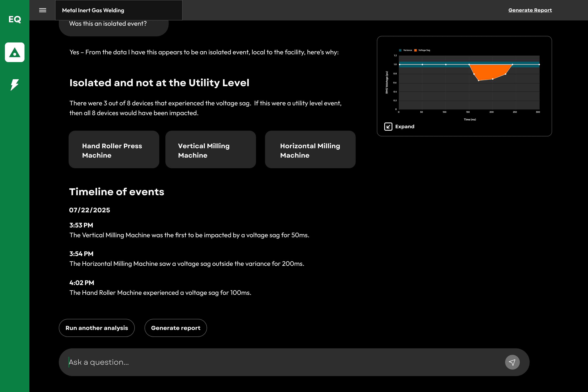Image resolution: width=588 pixels, height=392 pixels.
Task: Open the Hand Roller Press Machine card
Action: pyautogui.click(x=114, y=149)
